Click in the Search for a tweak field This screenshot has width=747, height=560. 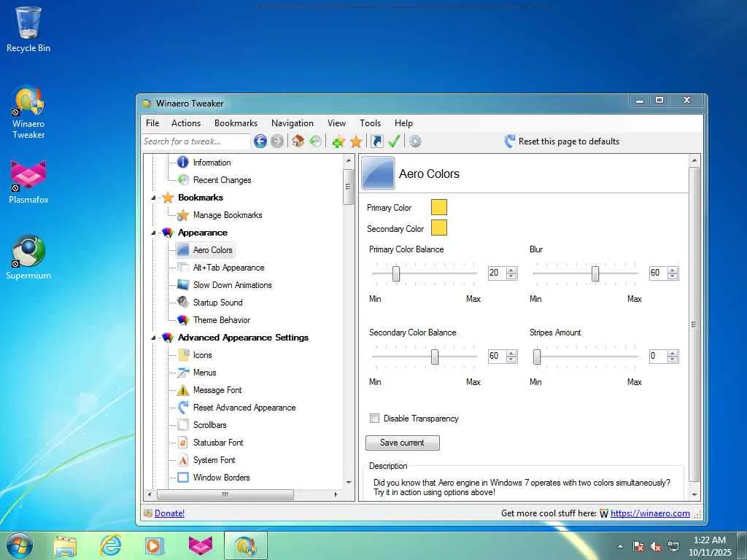[x=195, y=141]
